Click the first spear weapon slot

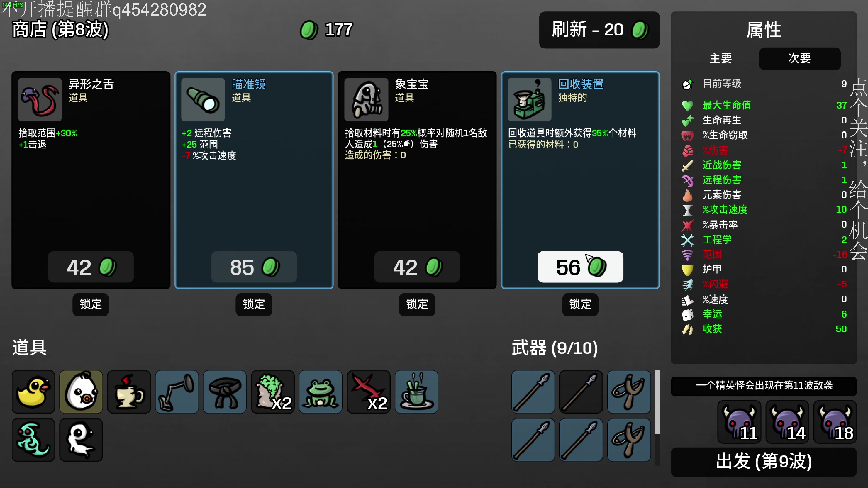pyautogui.click(x=533, y=392)
